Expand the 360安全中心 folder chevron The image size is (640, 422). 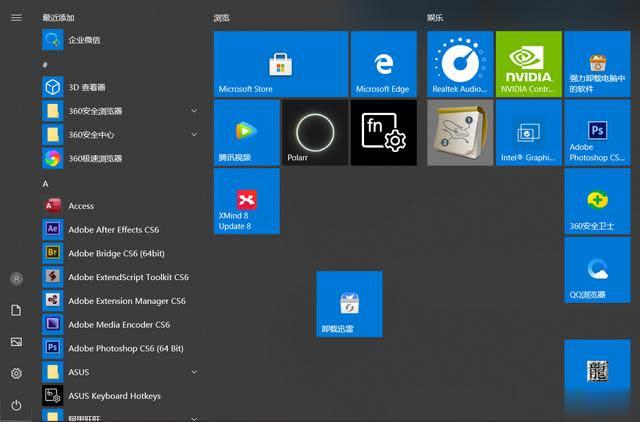click(x=194, y=134)
